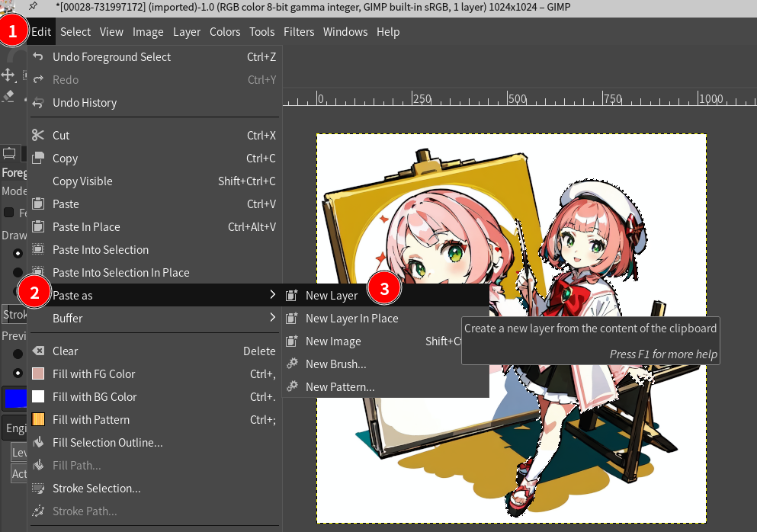The height and width of the screenshot is (532, 757).
Task: Click the blue preview color swatch
Action: pyautogui.click(x=15, y=399)
